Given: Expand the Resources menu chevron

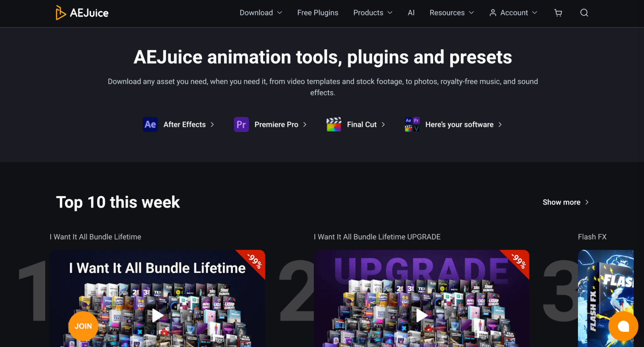Looking at the screenshot, I should [x=471, y=13].
